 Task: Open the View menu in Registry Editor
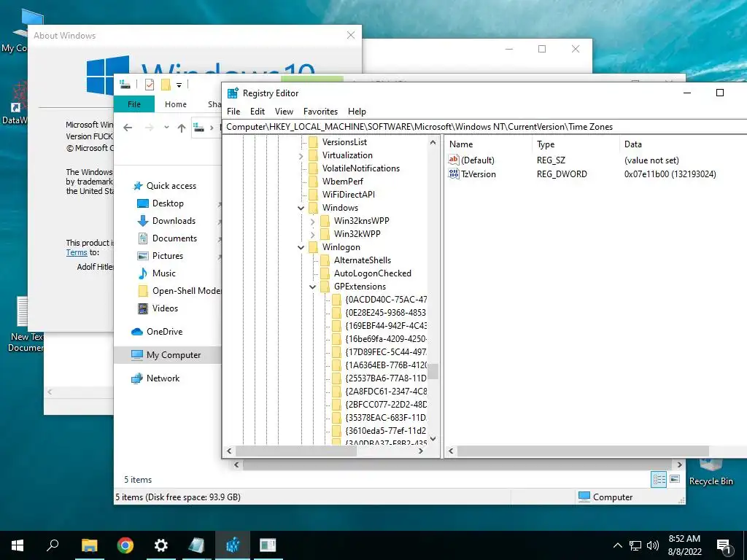[x=284, y=112]
